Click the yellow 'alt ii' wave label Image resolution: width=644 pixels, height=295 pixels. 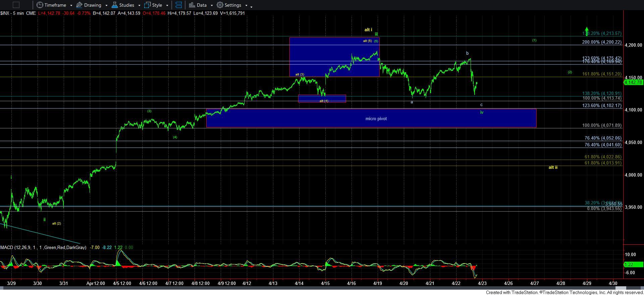coord(553,167)
